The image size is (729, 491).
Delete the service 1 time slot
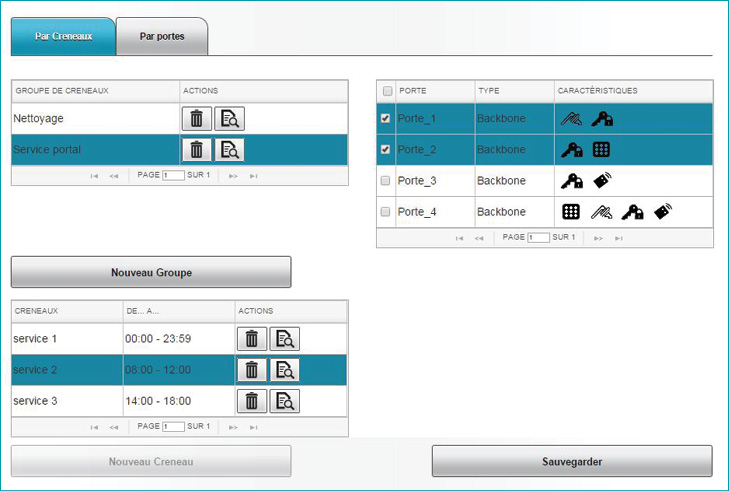click(251, 339)
